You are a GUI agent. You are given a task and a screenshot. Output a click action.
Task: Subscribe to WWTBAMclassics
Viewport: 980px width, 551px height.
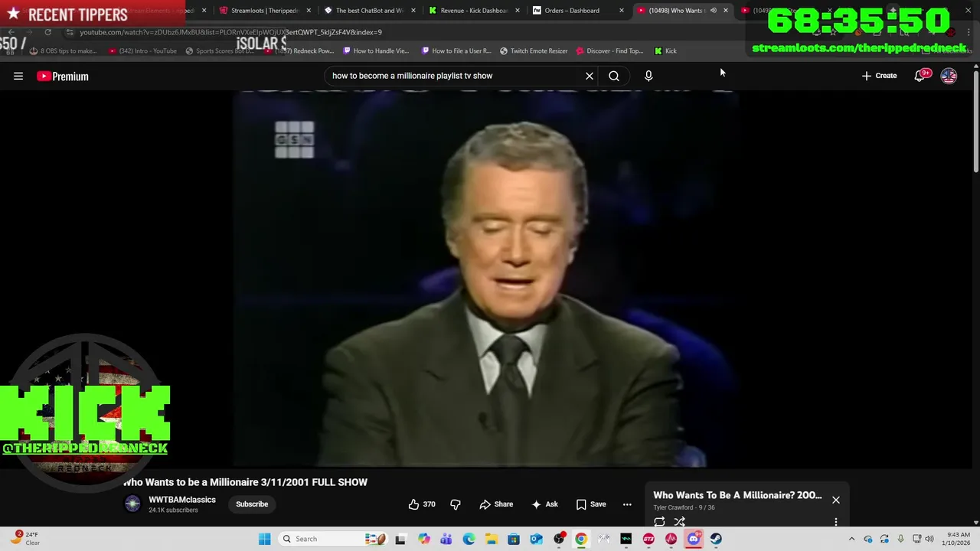tap(252, 504)
